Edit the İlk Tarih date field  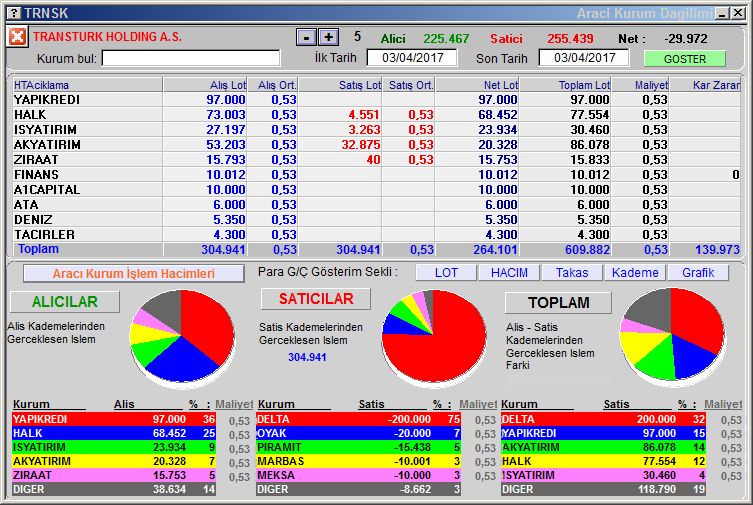click(412, 58)
